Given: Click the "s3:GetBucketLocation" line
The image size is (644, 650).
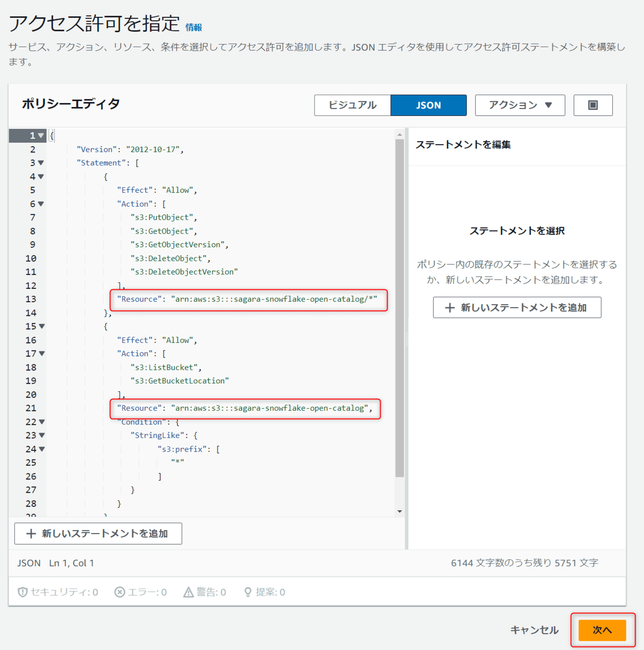Looking at the screenshot, I should pyautogui.click(x=180, y=381).
